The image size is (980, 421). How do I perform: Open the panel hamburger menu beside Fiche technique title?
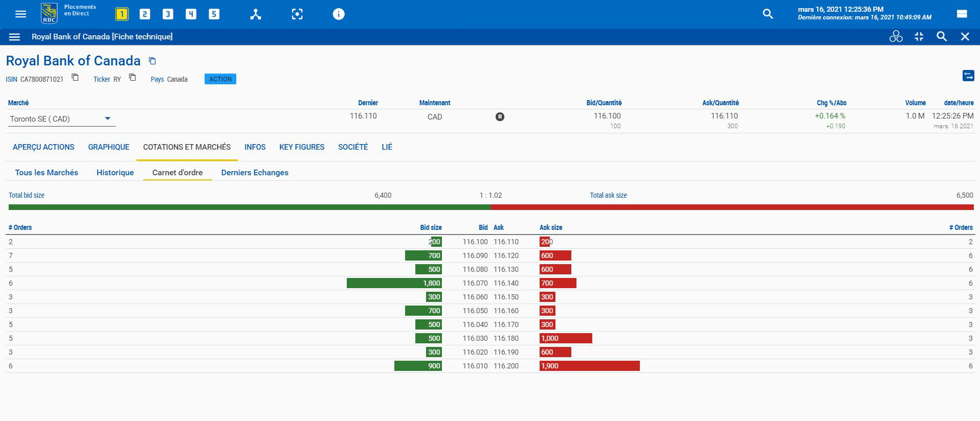(x=15, y=37)
